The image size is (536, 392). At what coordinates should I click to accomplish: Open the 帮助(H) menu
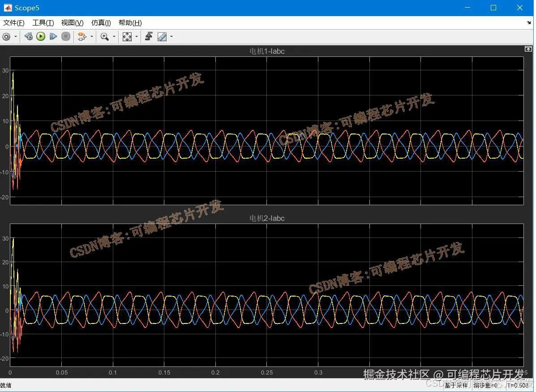pyautogui.click(x=130, y=22)
